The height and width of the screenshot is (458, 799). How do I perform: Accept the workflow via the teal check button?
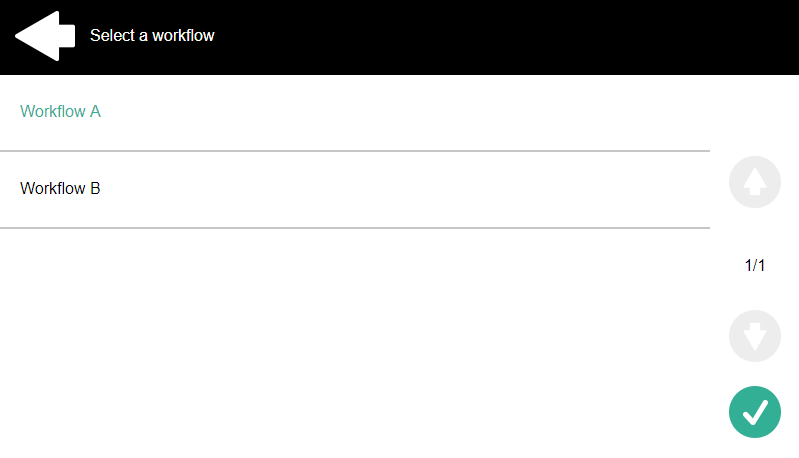point(755,411)
